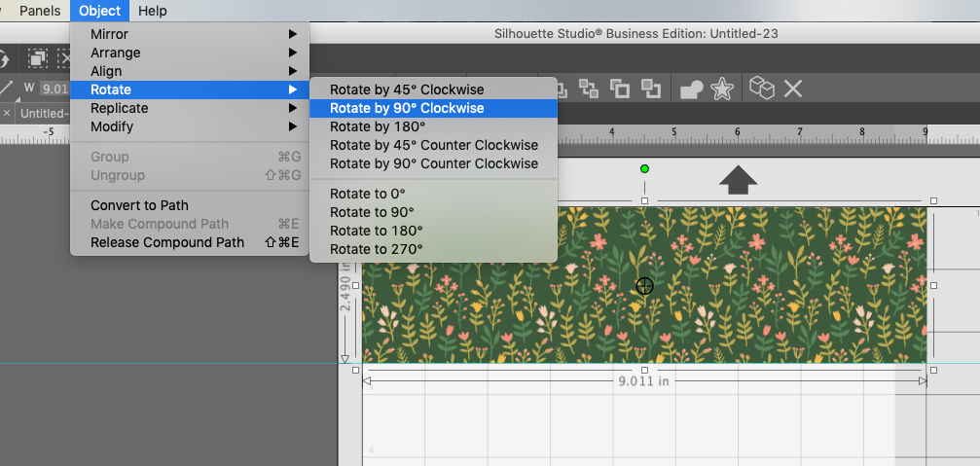Expand the Mirror submenu arrow

(x=293, y=34)
